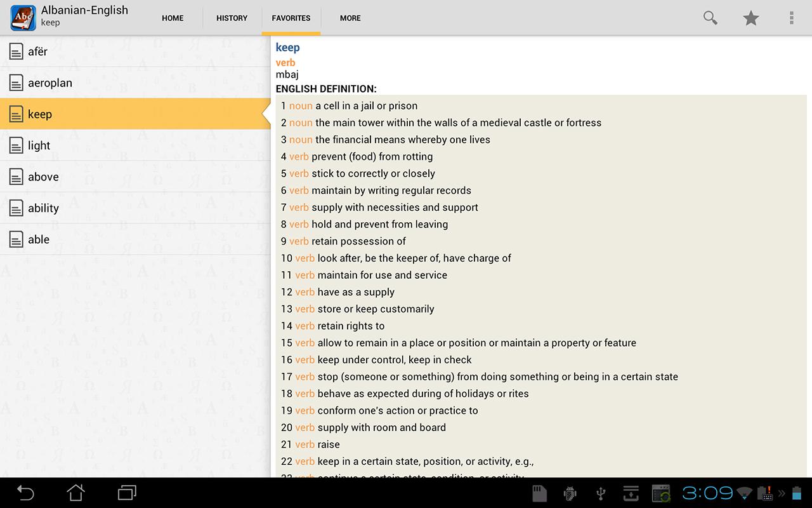Tap the search magnifier icon
This screenshot has width=812, height=508.
pyautogui.click(x=710, y=18)
